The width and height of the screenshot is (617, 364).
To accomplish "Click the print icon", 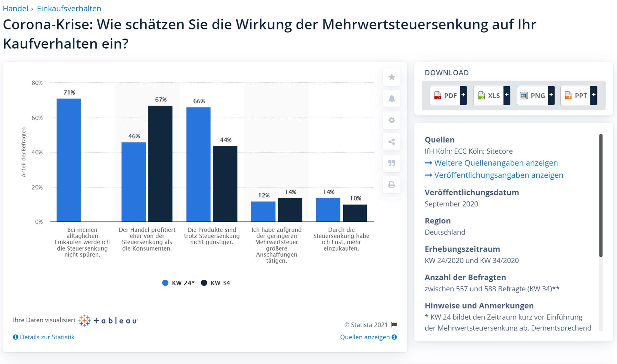I will click(391, 185).
